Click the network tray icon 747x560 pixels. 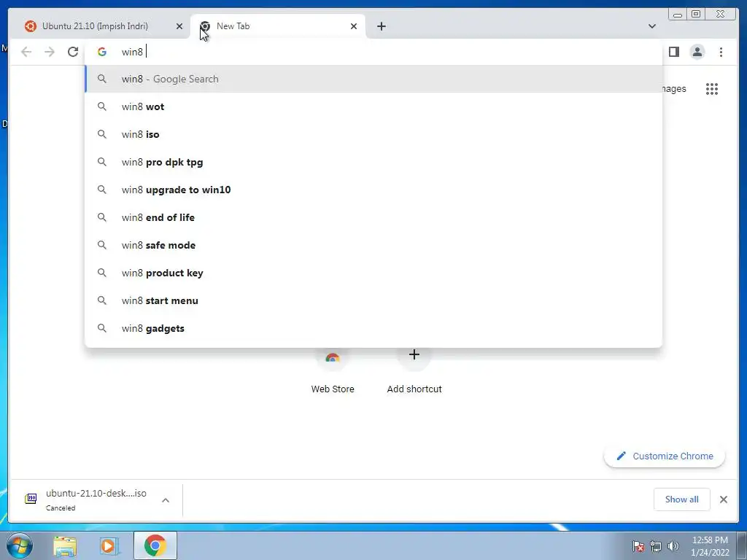[x=656, y=546]
